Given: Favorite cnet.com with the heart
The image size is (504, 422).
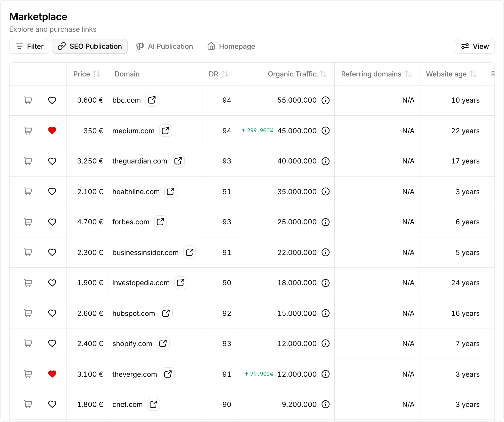Looking at the screenshot, I should 52,404.
